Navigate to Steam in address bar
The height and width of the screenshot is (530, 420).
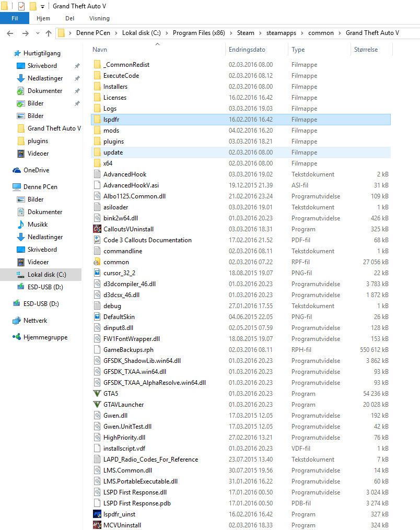click(246, 33)
